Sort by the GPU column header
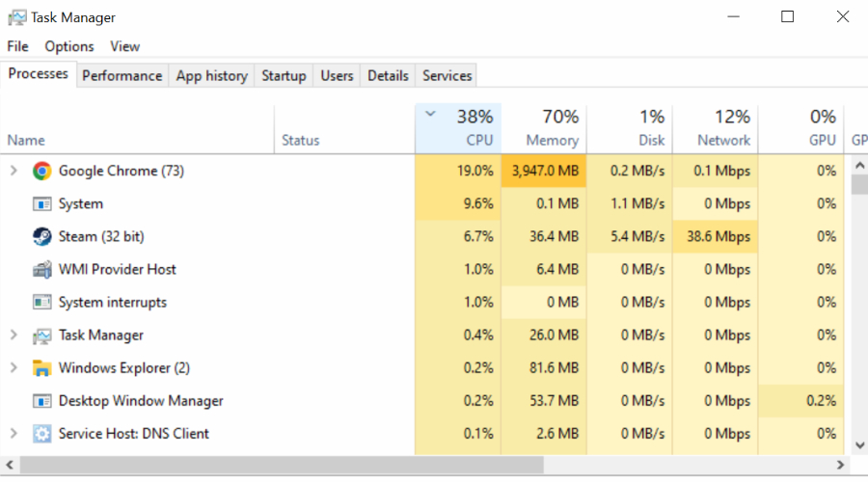The height and width of the screenshot is (482, 868). pyautogui.click(x=801, y=129)
